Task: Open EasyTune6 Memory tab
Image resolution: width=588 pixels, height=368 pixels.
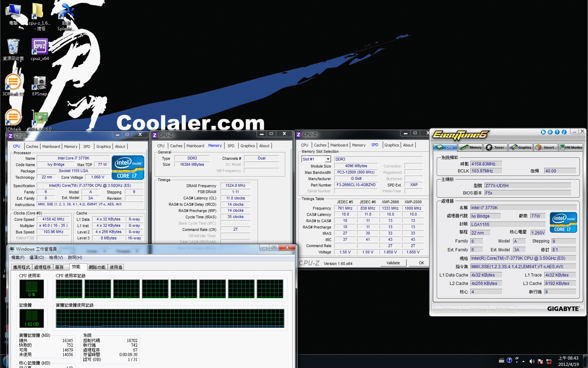Action: tap(470, 147)
